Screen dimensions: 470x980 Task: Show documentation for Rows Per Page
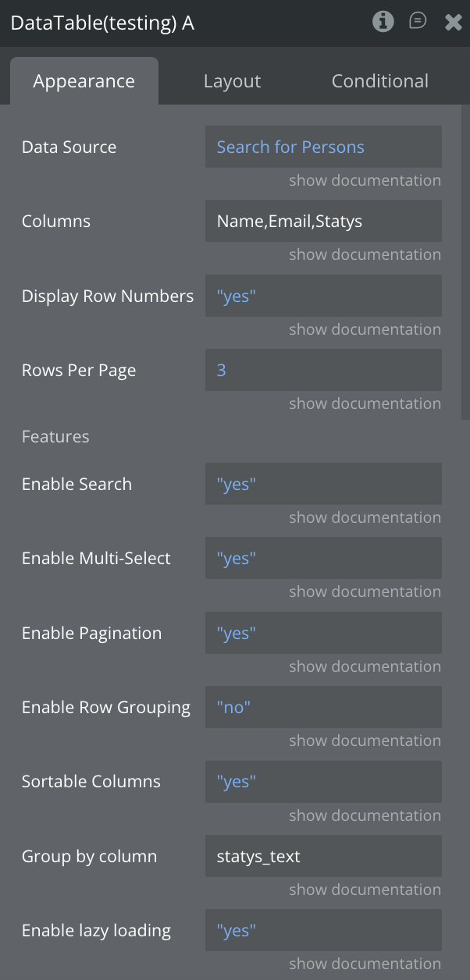[365, 403]
